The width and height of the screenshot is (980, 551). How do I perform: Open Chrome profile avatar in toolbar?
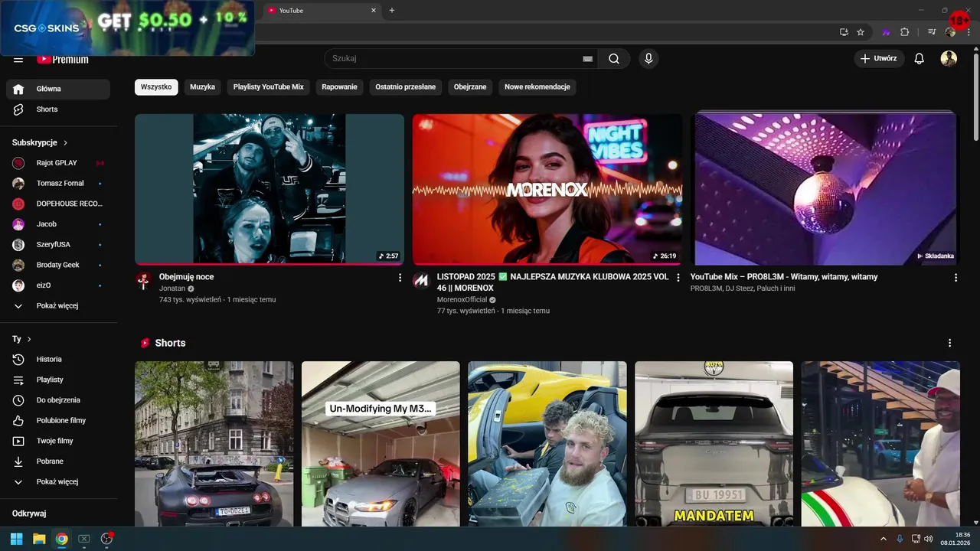[x=950, y=32]
